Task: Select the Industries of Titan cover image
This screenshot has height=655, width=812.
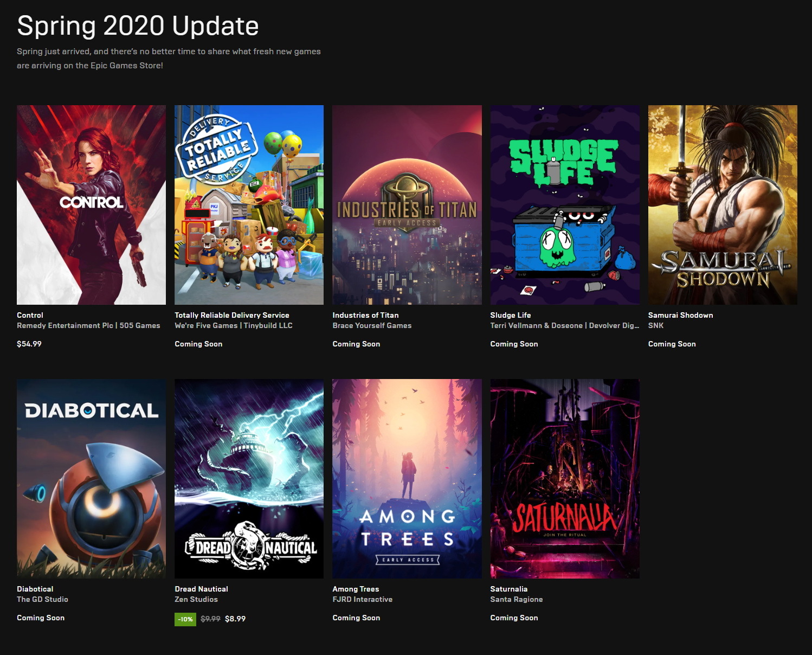Action: [407, 205]
